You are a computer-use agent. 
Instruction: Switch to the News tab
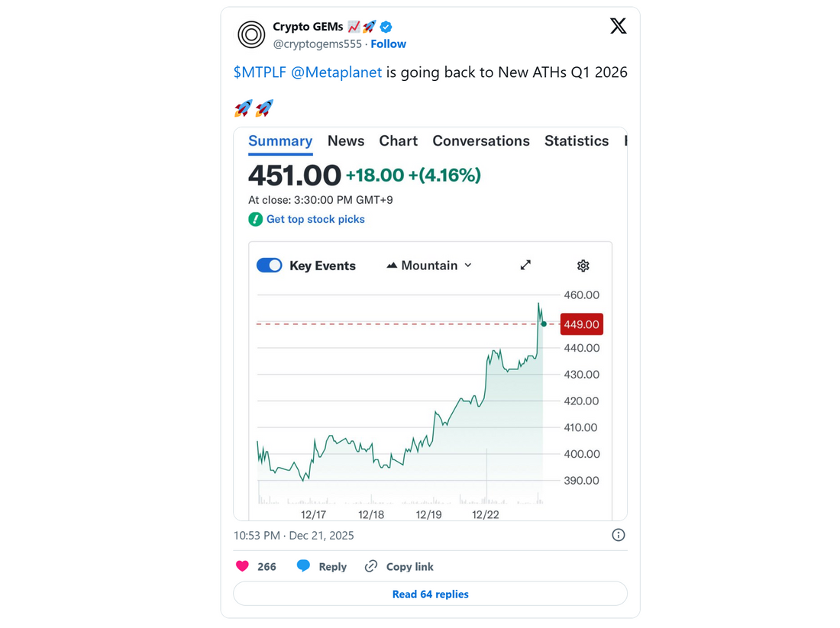(x=346, y=140)
